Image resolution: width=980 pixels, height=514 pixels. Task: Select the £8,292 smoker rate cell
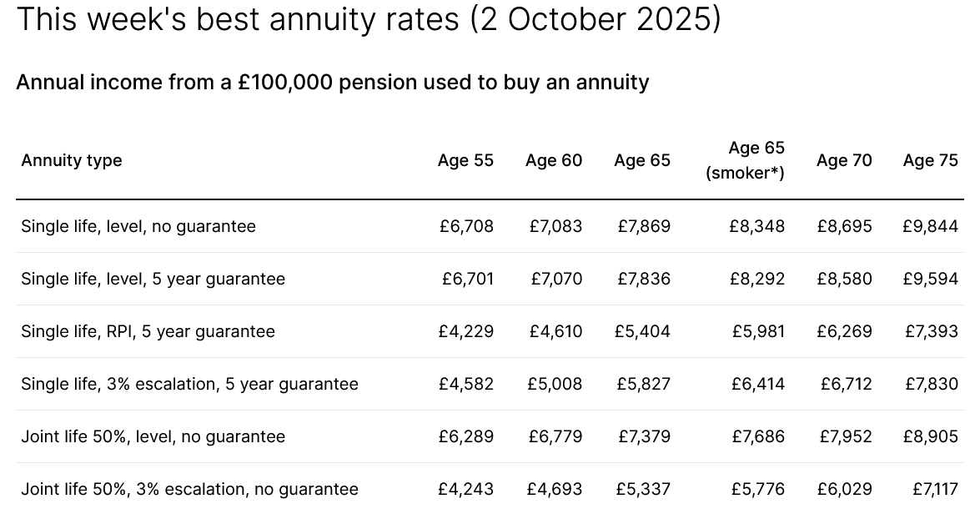click(756, 279)
